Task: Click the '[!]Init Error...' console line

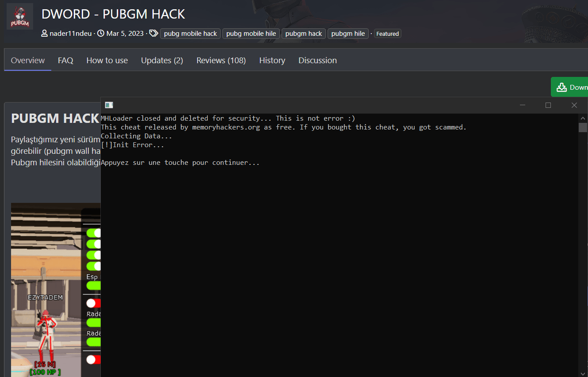Action: [x=133, y=145]
